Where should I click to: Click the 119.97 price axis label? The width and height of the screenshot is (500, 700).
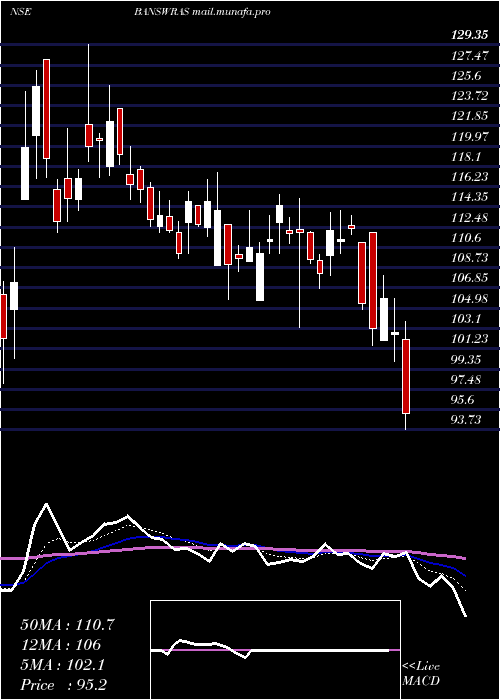coord(469,137)
